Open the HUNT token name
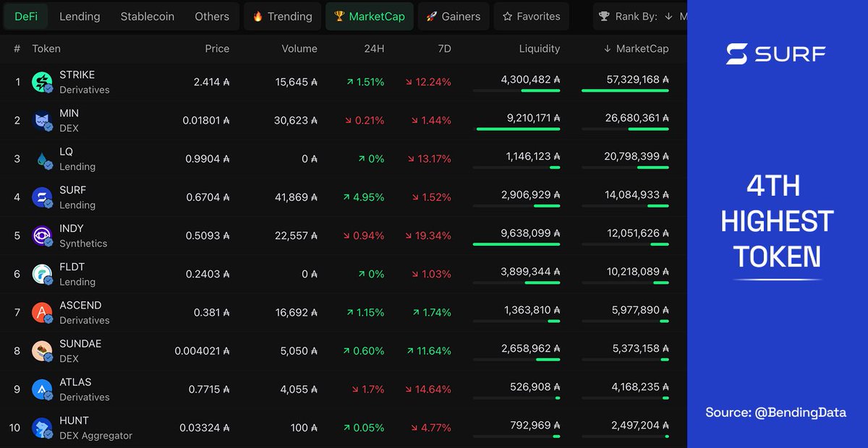 pyautogui.click(x=74, y=421)
